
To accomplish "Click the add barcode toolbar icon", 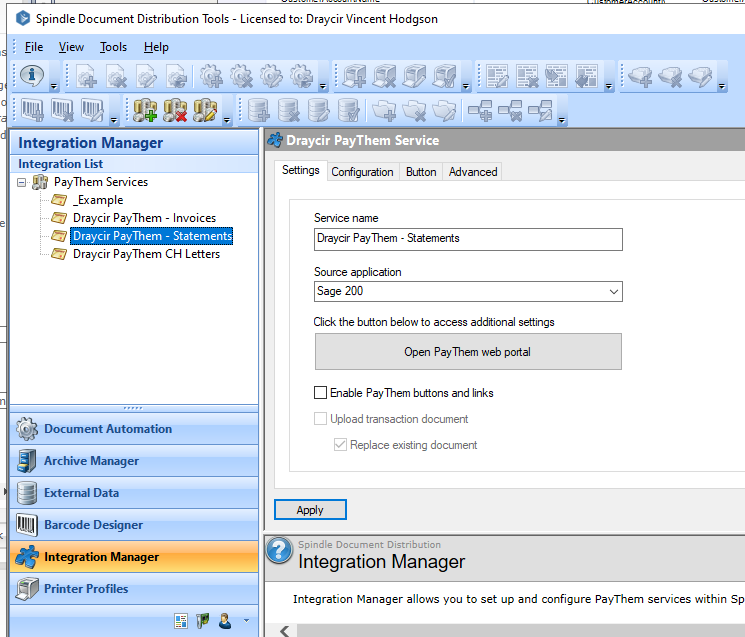I will (x=32, y=110).
